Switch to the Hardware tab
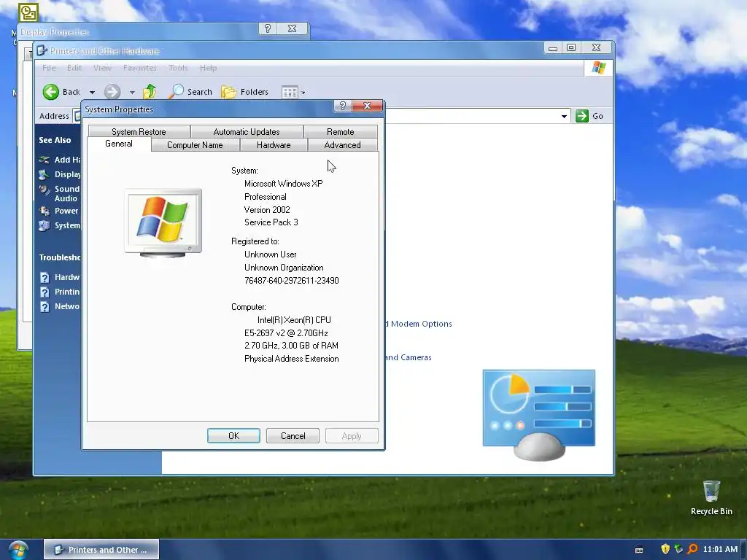Screen dimensions: 747x560 pos(274,145)
